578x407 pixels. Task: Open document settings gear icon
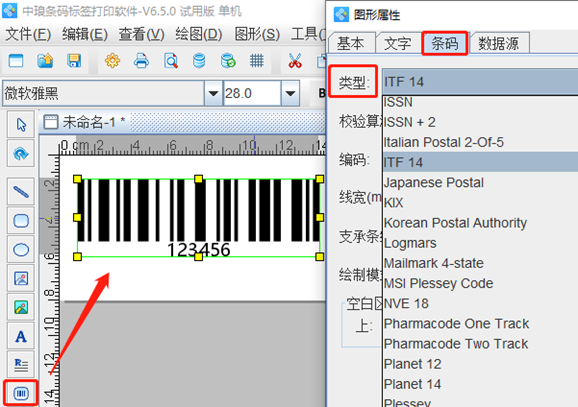[x=112, y=60]
